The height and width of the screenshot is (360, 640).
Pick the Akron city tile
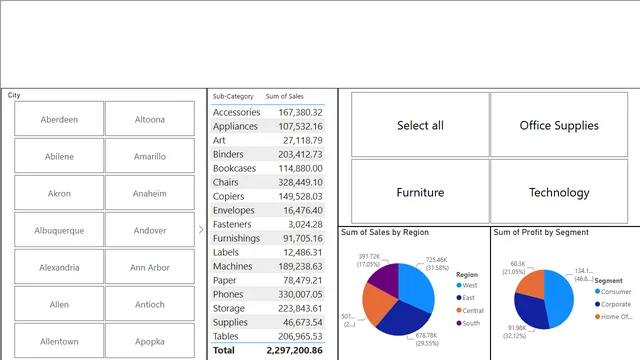tap(59, 193)
